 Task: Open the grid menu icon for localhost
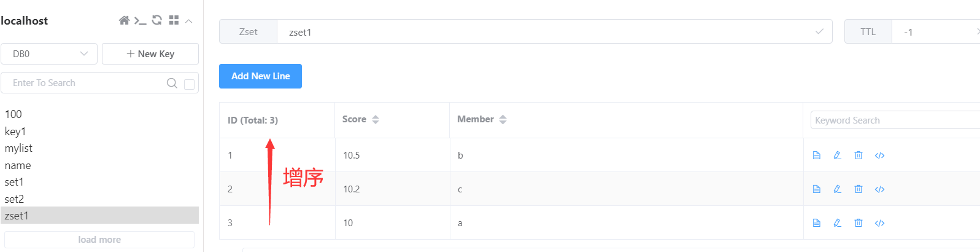pos(174,20)
